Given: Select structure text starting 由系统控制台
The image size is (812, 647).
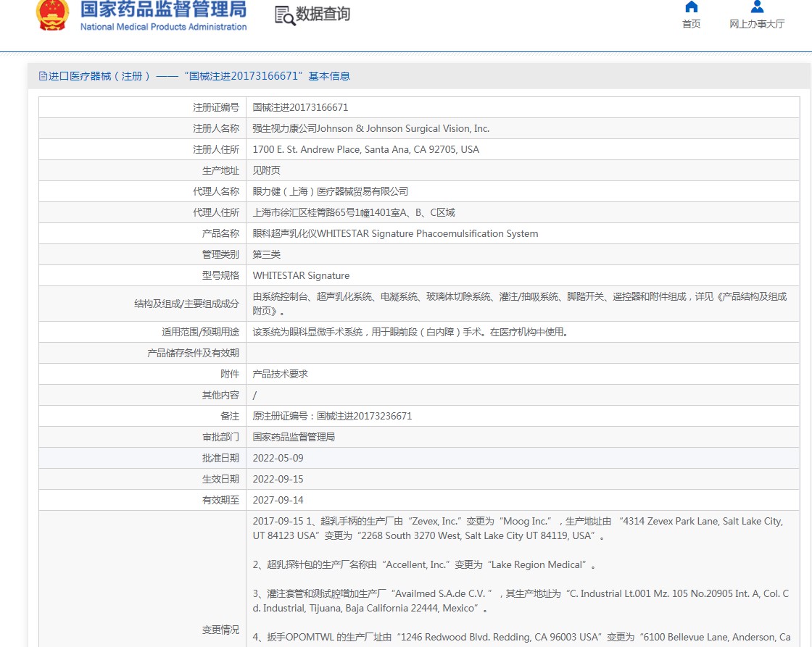Looking at the screenshot, I should (x=519, y=304).
